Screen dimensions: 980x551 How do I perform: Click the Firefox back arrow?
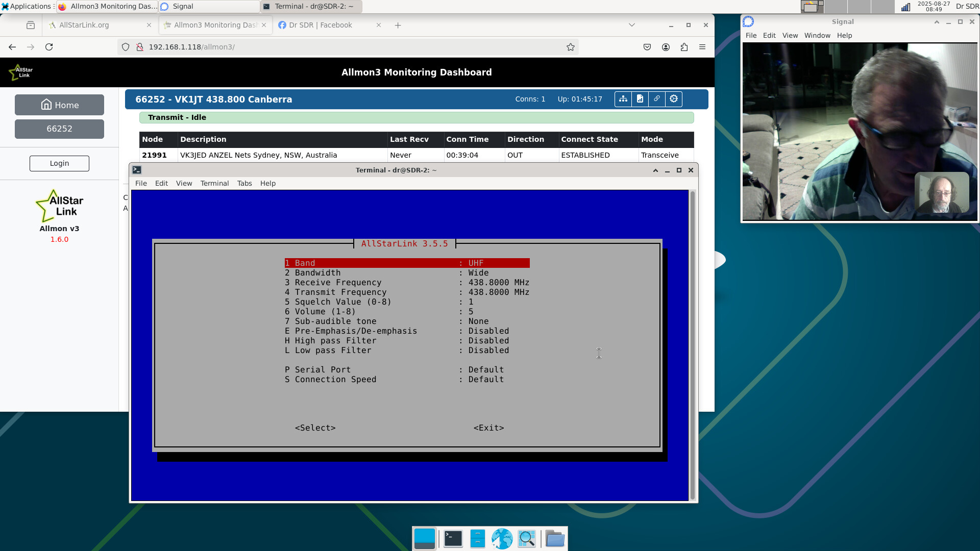12,47
